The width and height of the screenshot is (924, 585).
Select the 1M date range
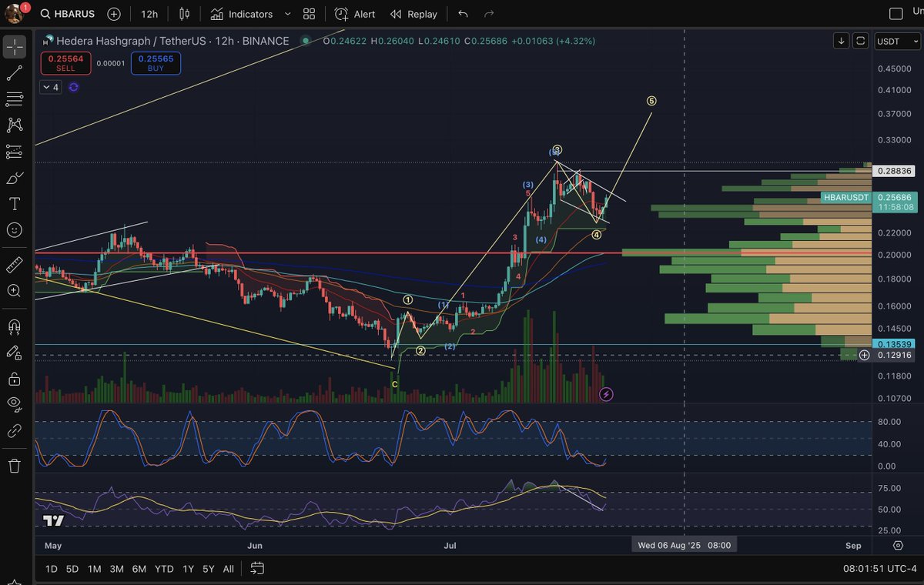[94, 569]
